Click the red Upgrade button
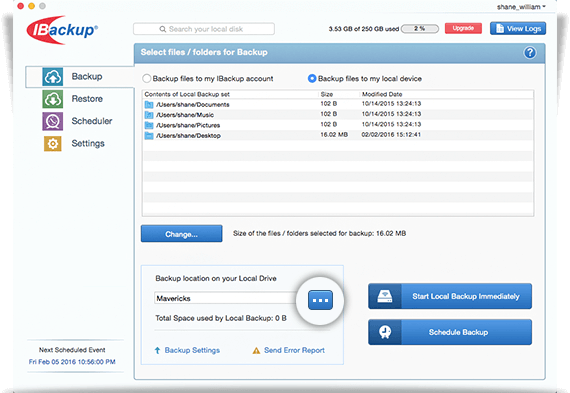570x393 pixels. pyautogui.click(x=463, y=28)
